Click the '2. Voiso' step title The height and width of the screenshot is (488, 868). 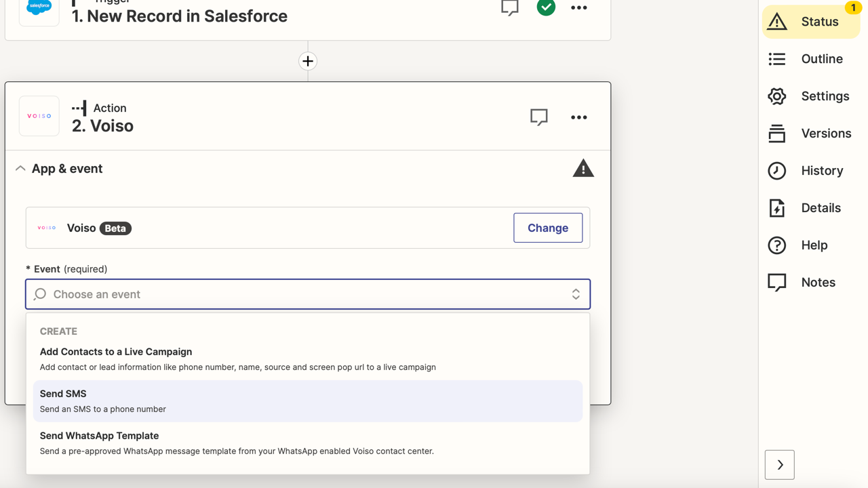[x=102, y=126]
